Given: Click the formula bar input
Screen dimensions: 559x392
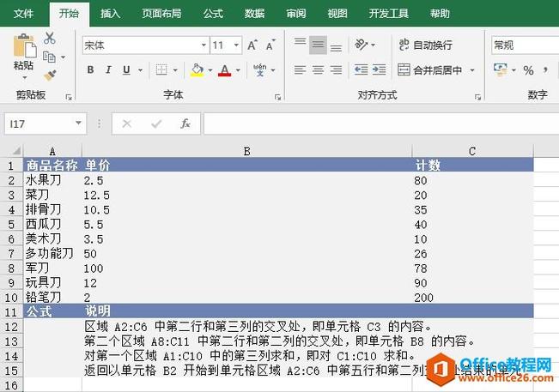Looking at the screenshot, I should coord(380,124).
